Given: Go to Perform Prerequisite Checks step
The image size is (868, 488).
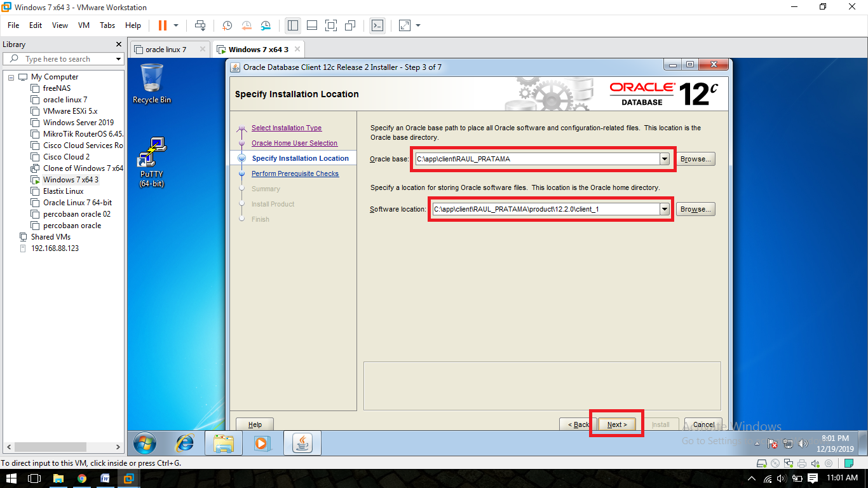Looking at the screenshot, I should (295, 173).
